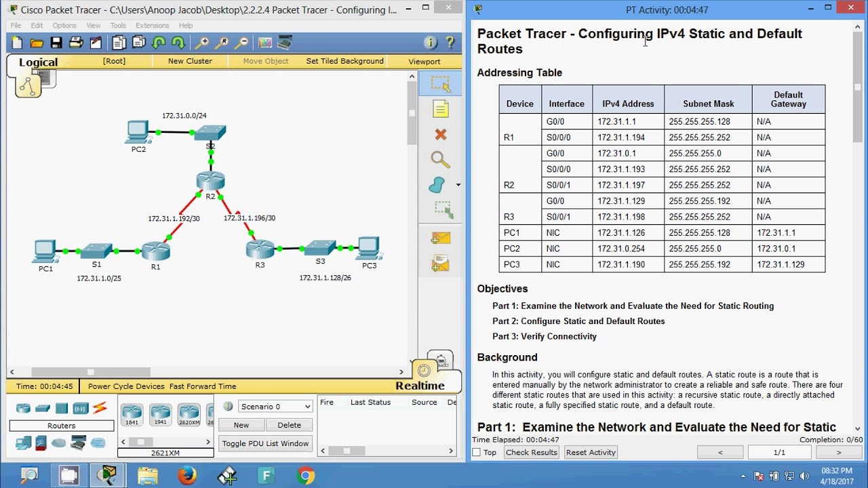Choose the Add Simple PDU envelope tool
Image resolution: width=868 pixels, height=488 pixels.
pyautogui.click(x=441, y=238)
